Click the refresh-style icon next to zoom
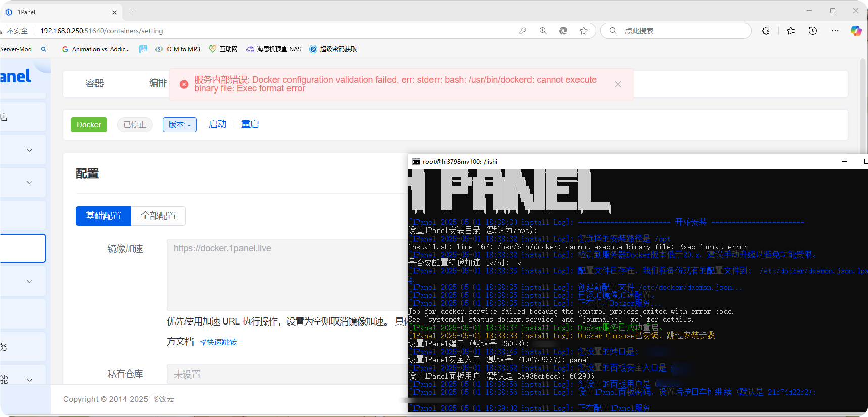This screenshot has width=868, height=417. pyautogui.click(x=563, y=31)
